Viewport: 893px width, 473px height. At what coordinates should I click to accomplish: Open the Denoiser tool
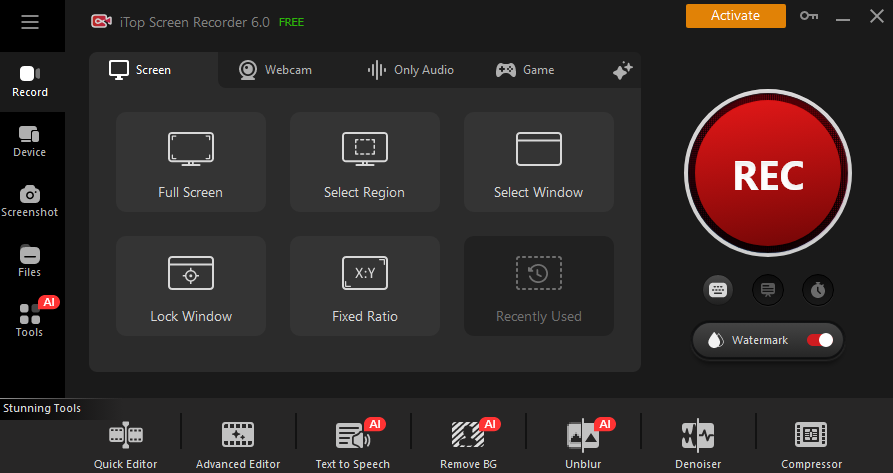click(x=697, y=444)
